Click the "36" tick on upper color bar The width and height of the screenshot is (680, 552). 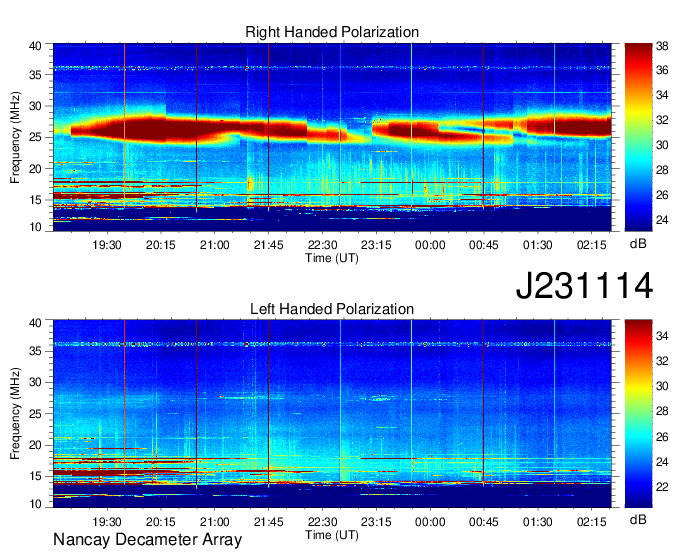coord(662,70)
